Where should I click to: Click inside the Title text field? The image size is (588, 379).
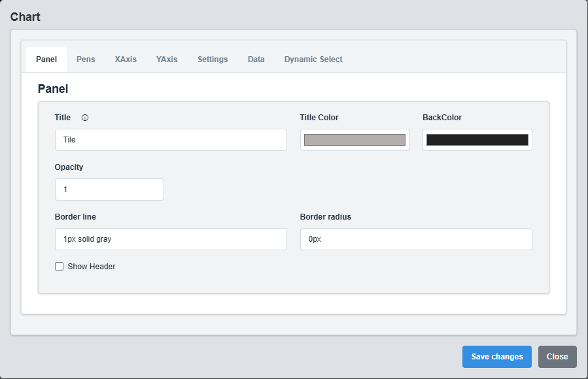click(170, 139)
